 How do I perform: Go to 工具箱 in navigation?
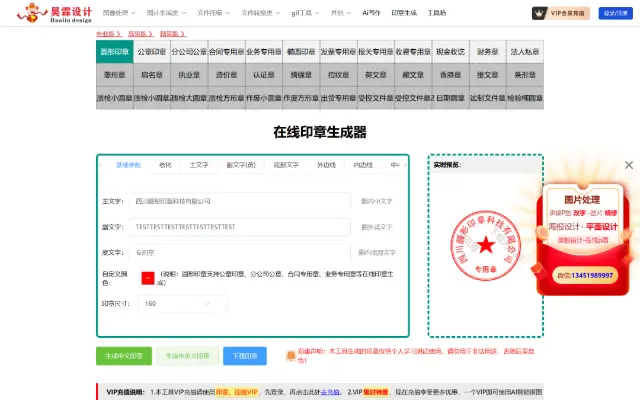[437, 13]
